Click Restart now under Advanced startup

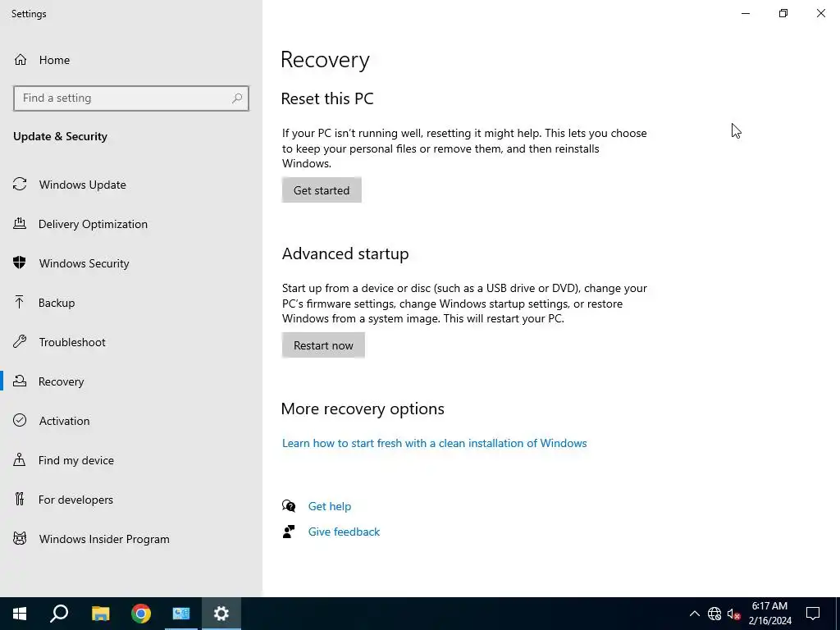(323, 345)
